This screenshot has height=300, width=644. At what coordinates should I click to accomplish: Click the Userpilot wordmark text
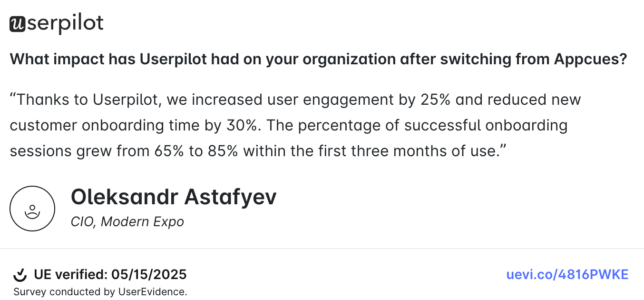click(65, 24)
